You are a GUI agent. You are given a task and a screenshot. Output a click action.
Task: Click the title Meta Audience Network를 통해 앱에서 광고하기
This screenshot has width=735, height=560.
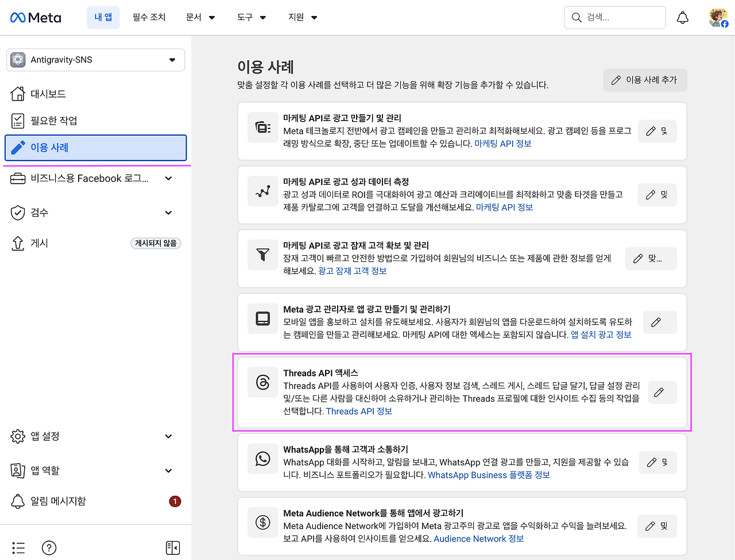(x=373, y=514)
